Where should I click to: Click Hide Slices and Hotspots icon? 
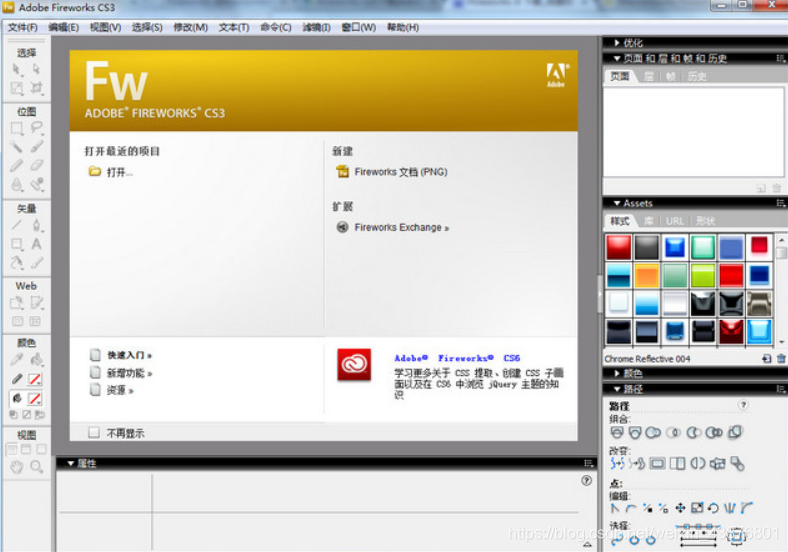click(17, 321)
